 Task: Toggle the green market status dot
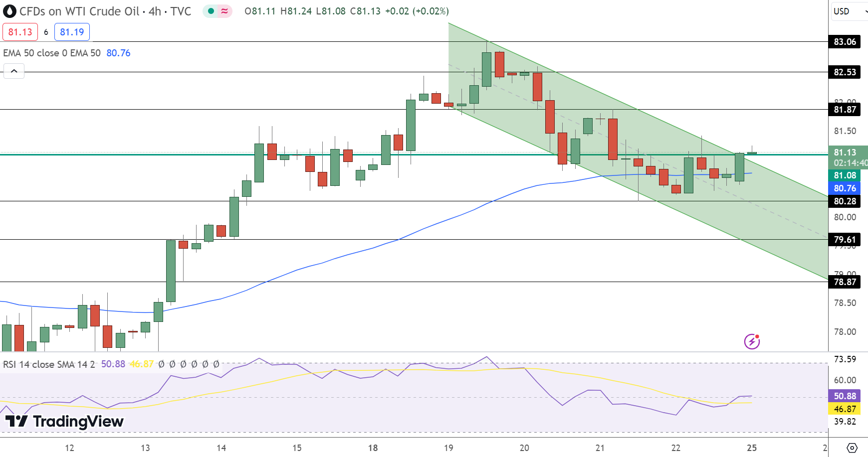pos(211,10)
